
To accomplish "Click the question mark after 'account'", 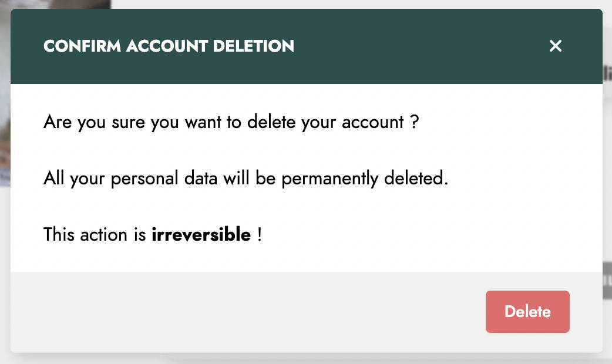I will (415, 122).
